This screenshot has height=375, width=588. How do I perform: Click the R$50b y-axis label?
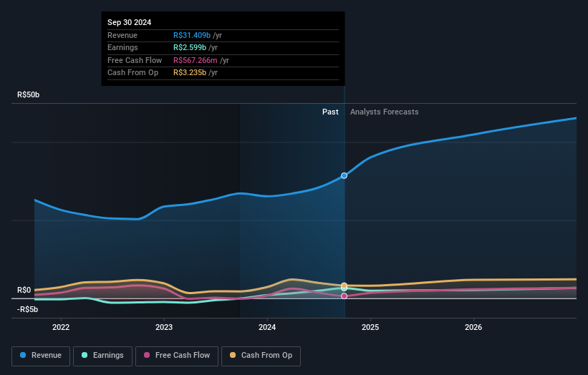tap(28, 94)
